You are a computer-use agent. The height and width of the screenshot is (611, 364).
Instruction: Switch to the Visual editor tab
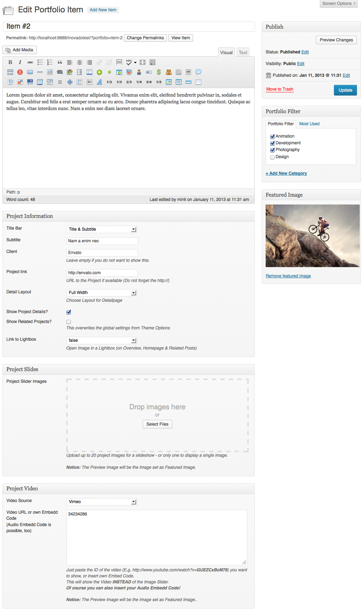point(226,52)
